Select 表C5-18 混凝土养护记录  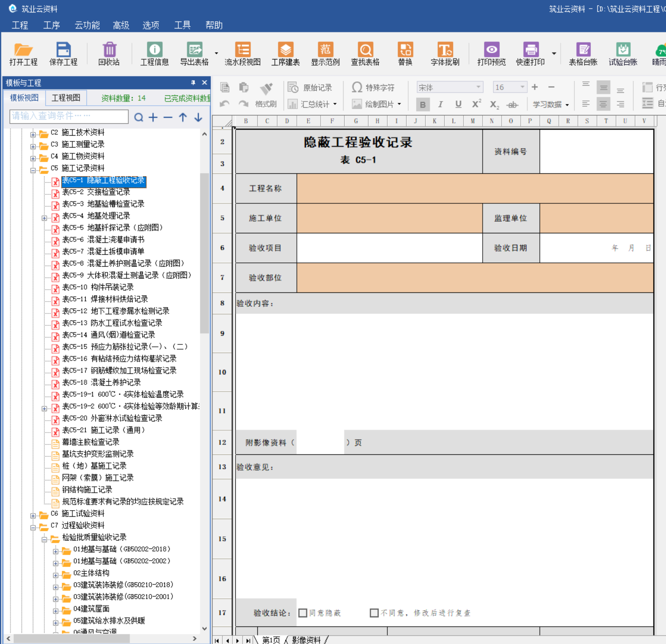click(101, 382)
